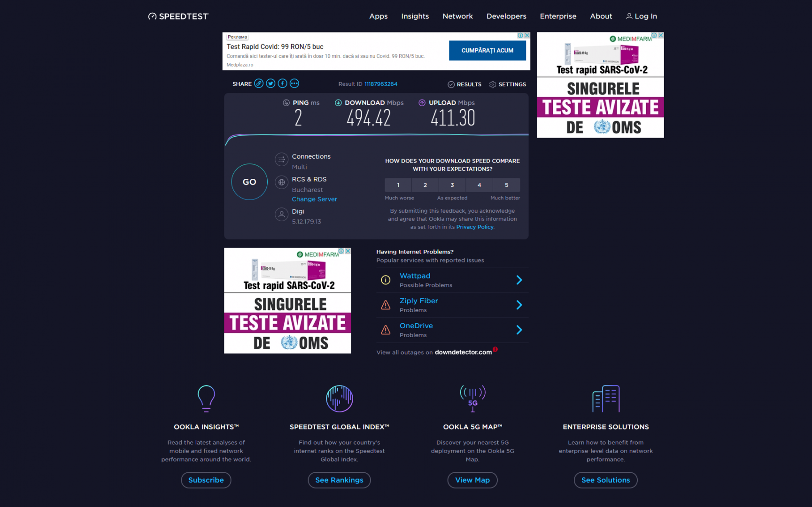Rate download speed 4
Image resolution: width=812 pixels, height=507 pixels.
click(479, 185)
